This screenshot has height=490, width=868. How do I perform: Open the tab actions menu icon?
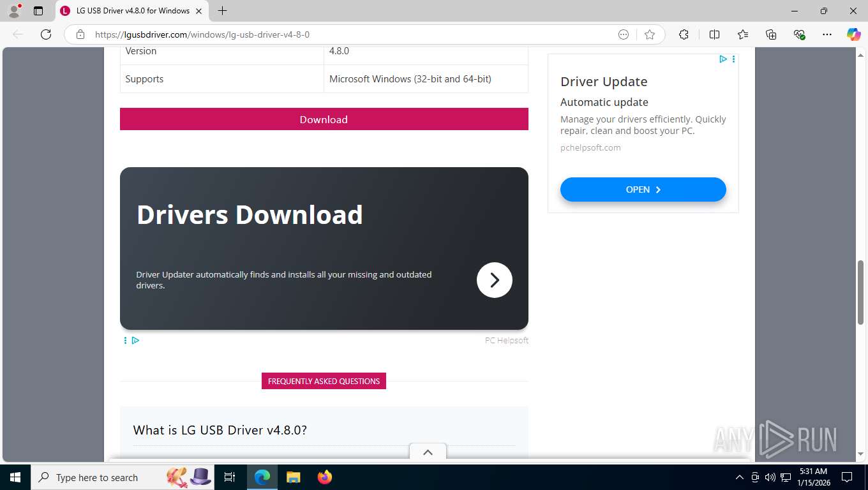[38, 11]
